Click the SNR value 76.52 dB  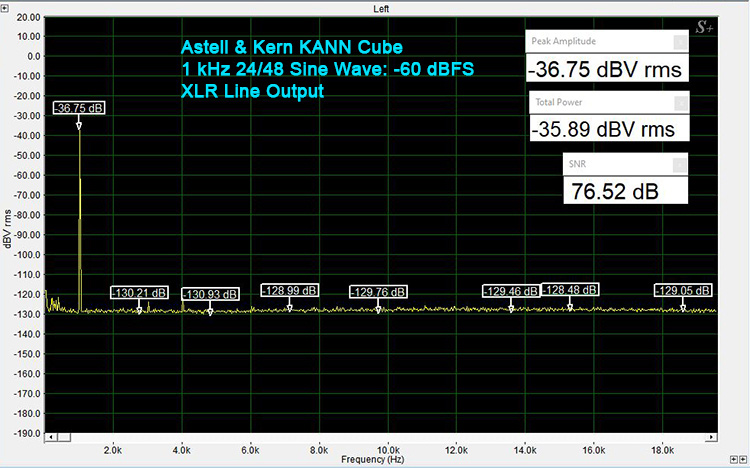coord(614,191)
